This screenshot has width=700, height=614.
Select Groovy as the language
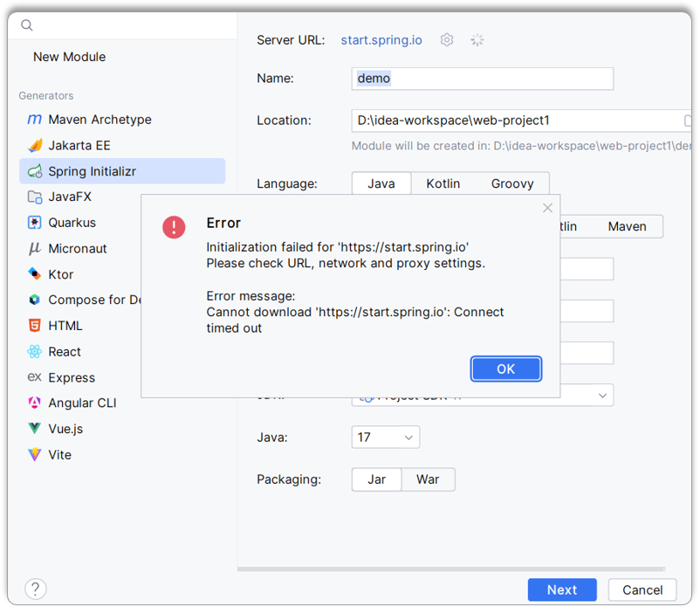pos(511,184)
